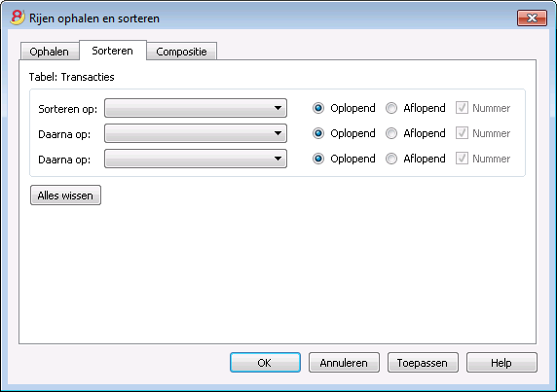This screenshot has width=557, height=392.
Task: Click the Toepassen button
Action: point(423,363)
